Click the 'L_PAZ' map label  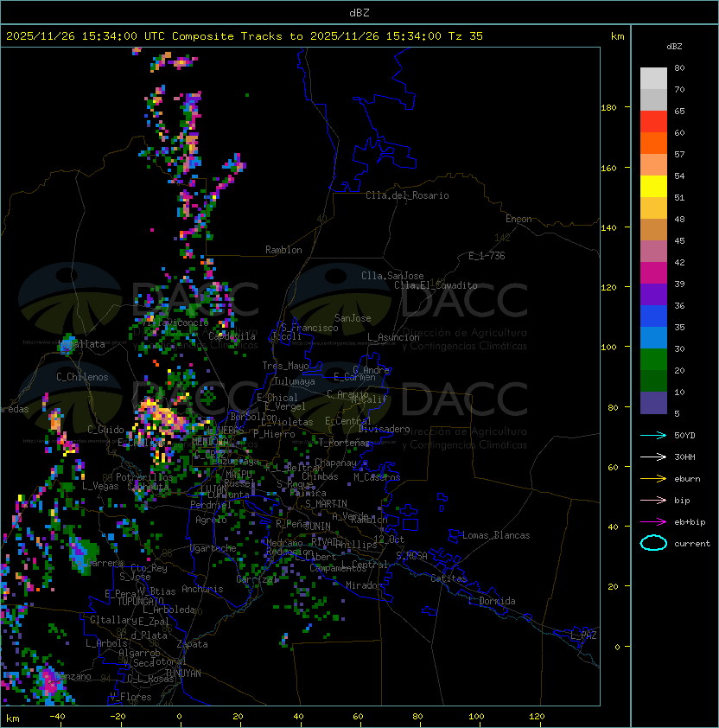583,635
